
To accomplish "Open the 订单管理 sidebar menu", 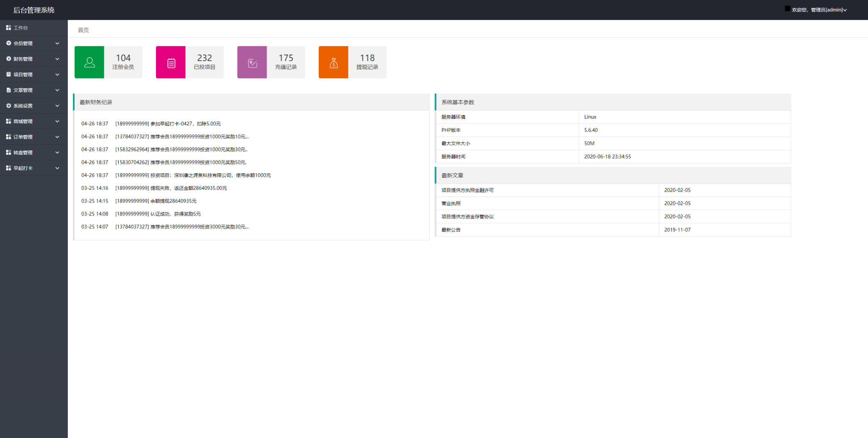I will [23, 137].
